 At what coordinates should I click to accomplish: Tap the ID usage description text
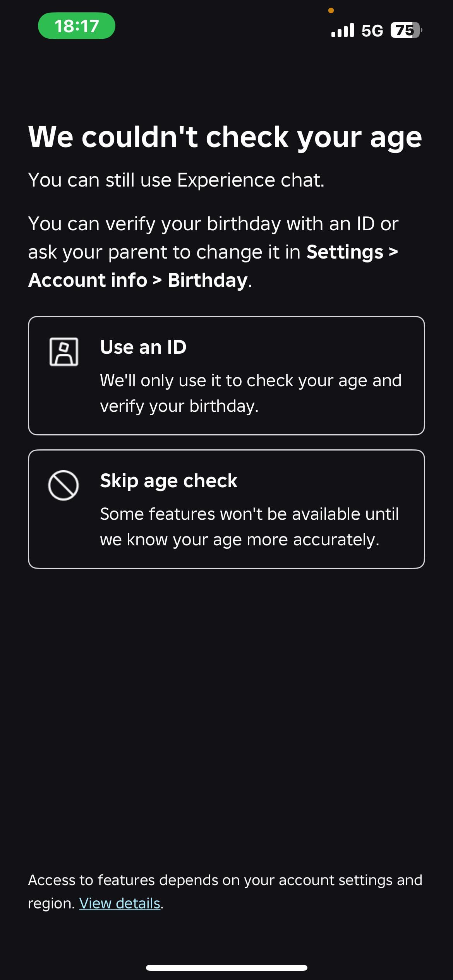250,393
